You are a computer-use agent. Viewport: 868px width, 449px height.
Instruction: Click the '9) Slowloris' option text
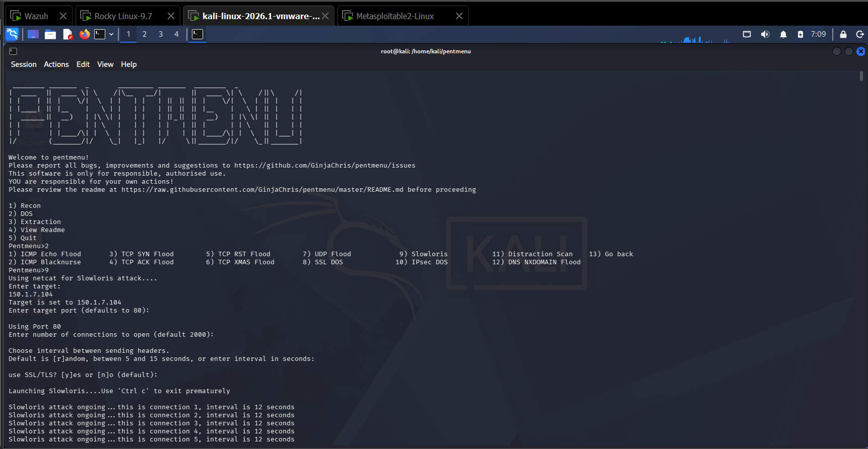pos(424,254)
